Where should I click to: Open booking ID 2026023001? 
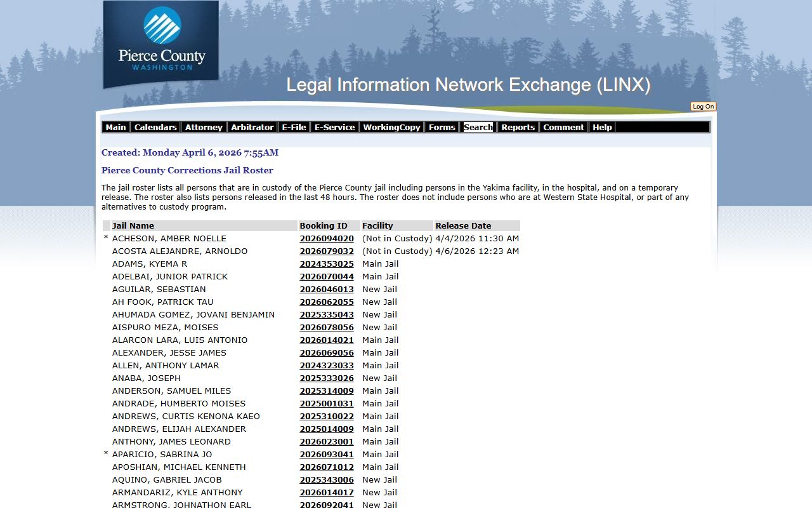327,442
